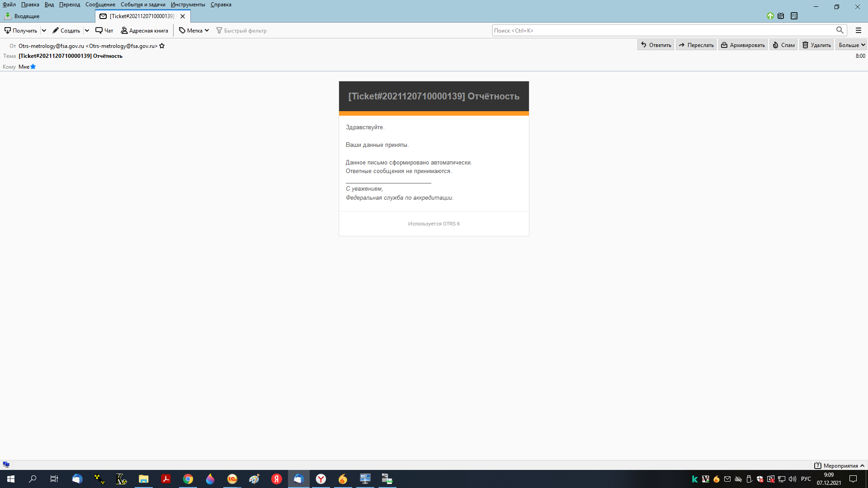Toggle the Быстрый фильтр quick filter

(241, 31)
